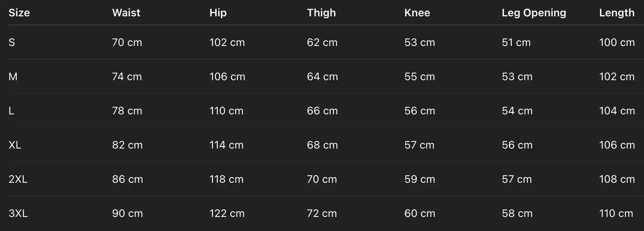Select the M size row label

pyautogui.click(x=13, y=77)
